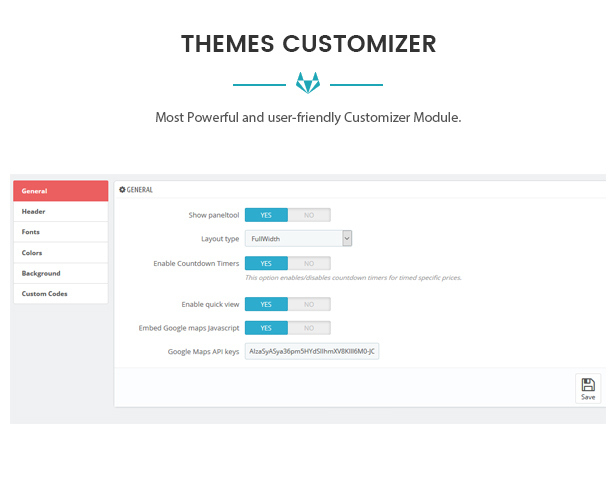Click the gear icon beside GENERAL heading
Viewport: 616px width, 490px height.
click(x=122, y=189)
